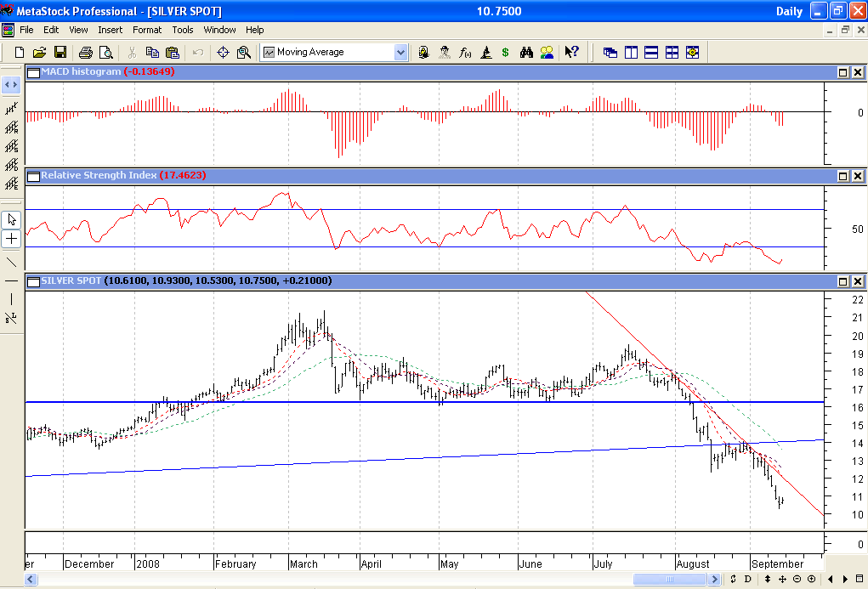The width and height of the screenshot is (868, 589).
Task: Open the Format menu
Action: tap(147, 30)
